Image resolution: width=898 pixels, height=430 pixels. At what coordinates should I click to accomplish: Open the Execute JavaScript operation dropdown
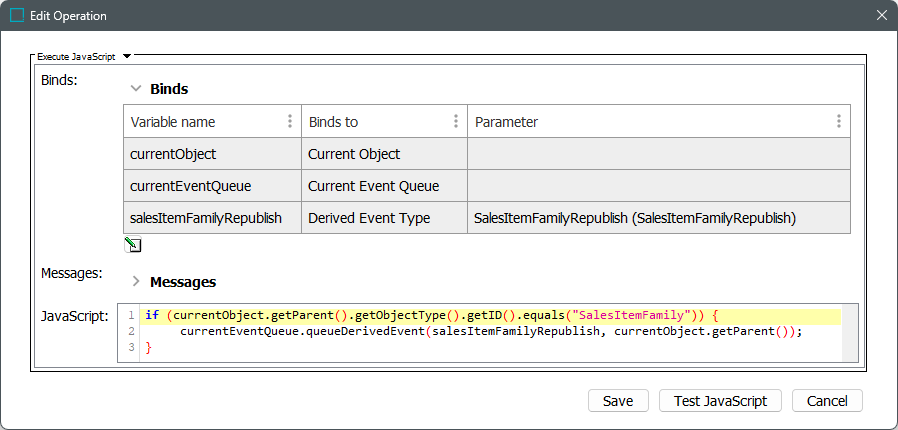[127, 57]
